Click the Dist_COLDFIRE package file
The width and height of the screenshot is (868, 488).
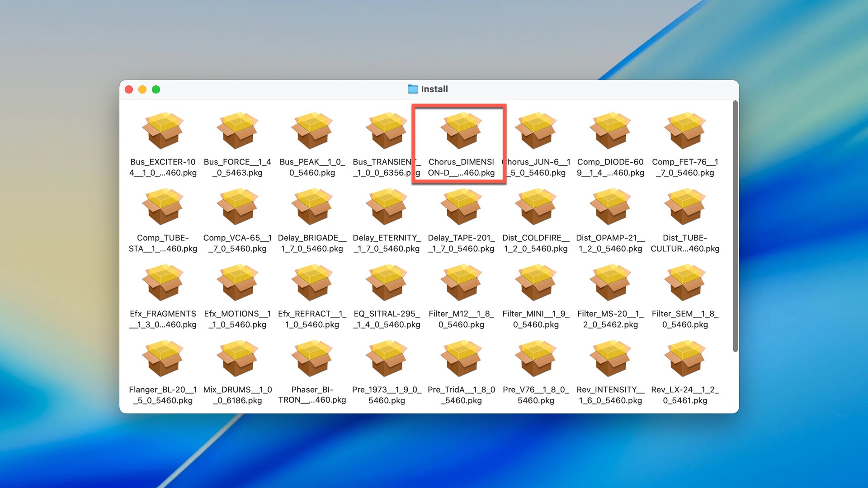[x=536, y=207]
